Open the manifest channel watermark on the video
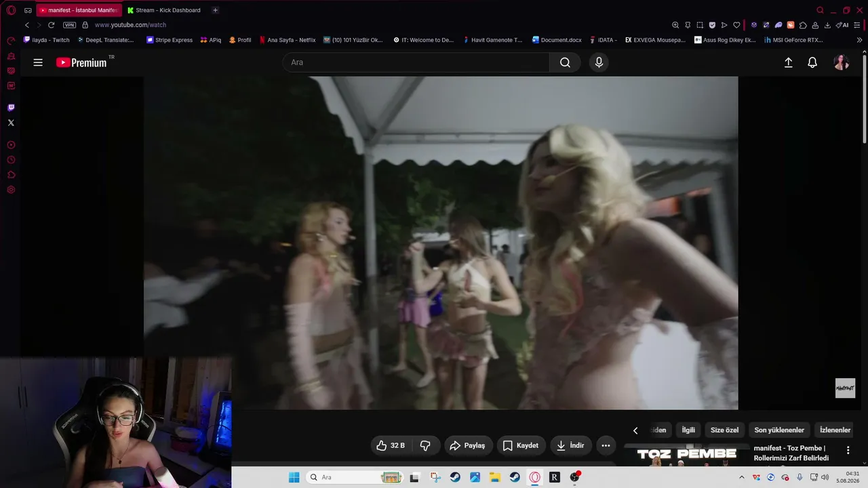Image resolution: width=868 pixels, height=488 pixels. pos(845,388)
